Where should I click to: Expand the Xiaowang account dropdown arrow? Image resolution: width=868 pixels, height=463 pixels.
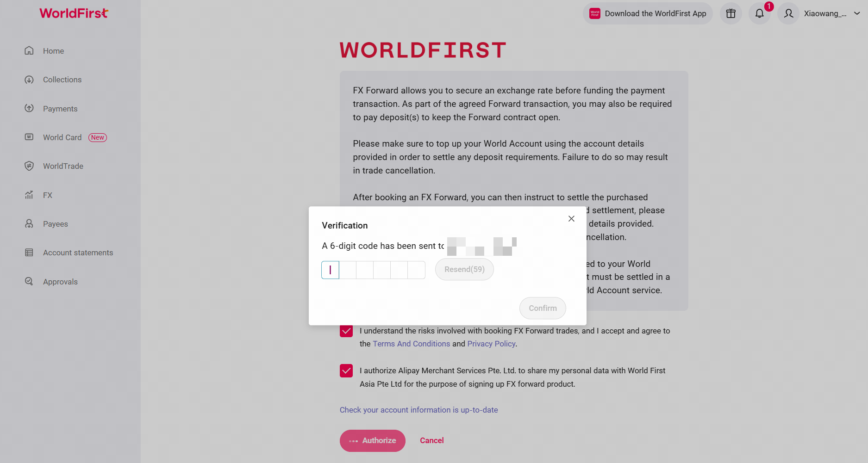coord(857,13)
